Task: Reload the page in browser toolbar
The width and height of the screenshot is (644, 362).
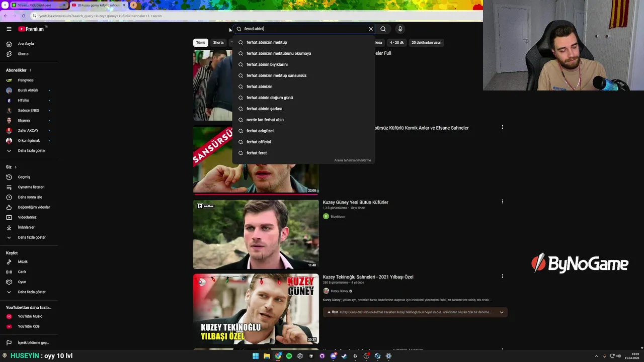Action: [23, 16]
